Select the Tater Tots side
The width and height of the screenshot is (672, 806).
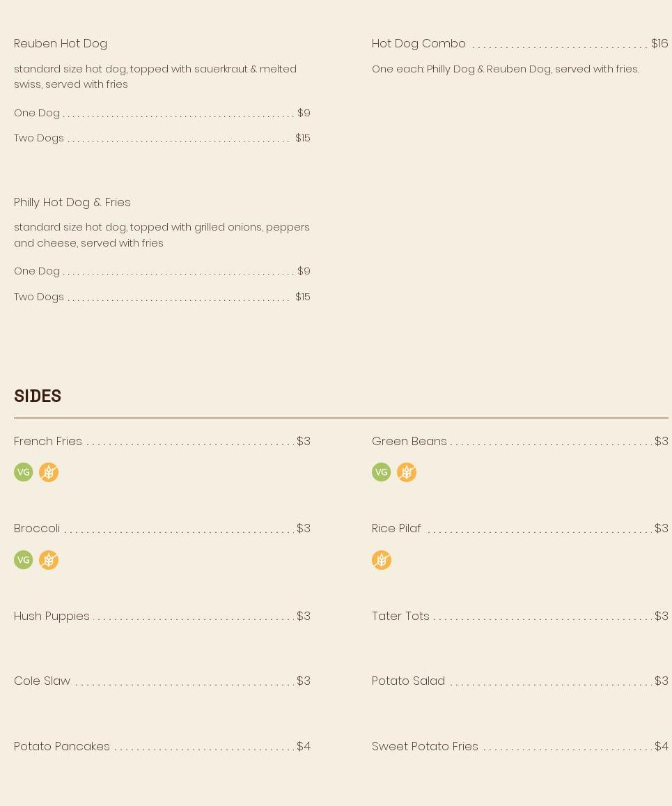pyautogui.click(x=520, y=616)
